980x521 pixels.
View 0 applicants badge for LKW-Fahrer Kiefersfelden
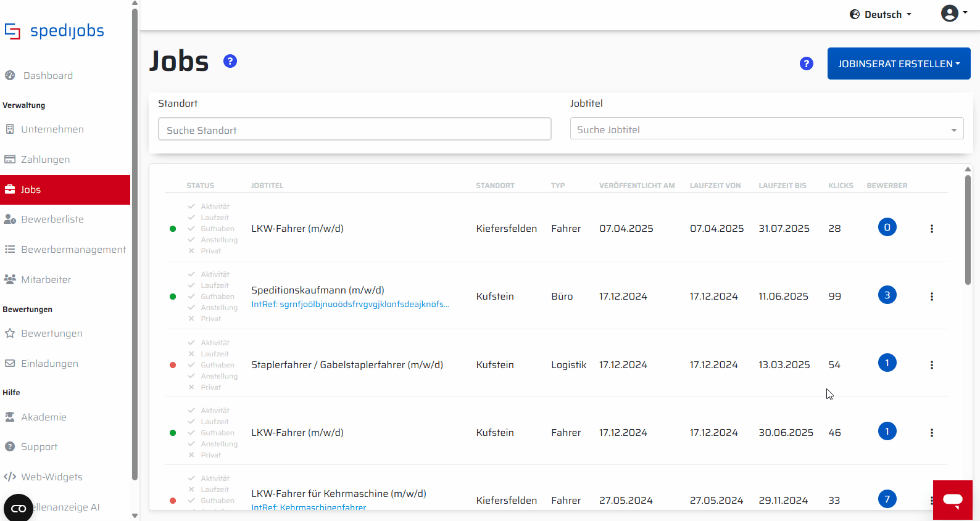(x=887, y=228)
